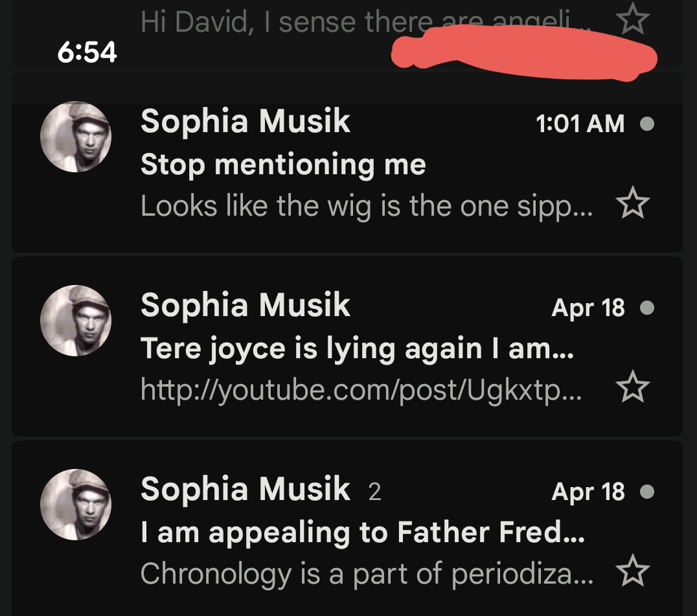Tap avatar beside "Tere joyce is lying" email
This screenshot has width=697, height=616.
76,321
